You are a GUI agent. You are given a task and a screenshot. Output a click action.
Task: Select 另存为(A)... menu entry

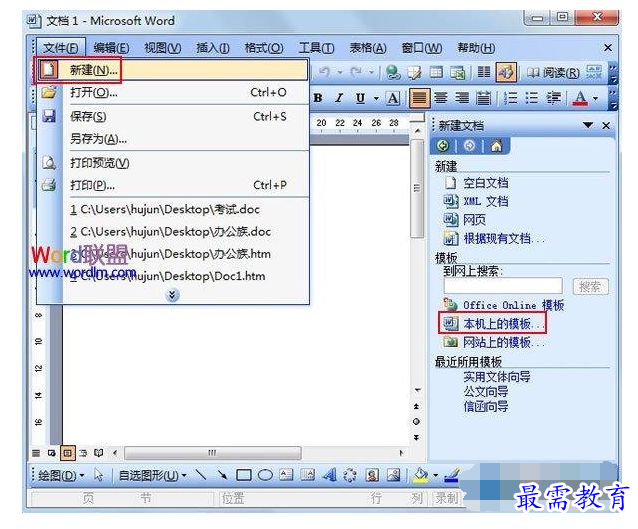(172, 139)
